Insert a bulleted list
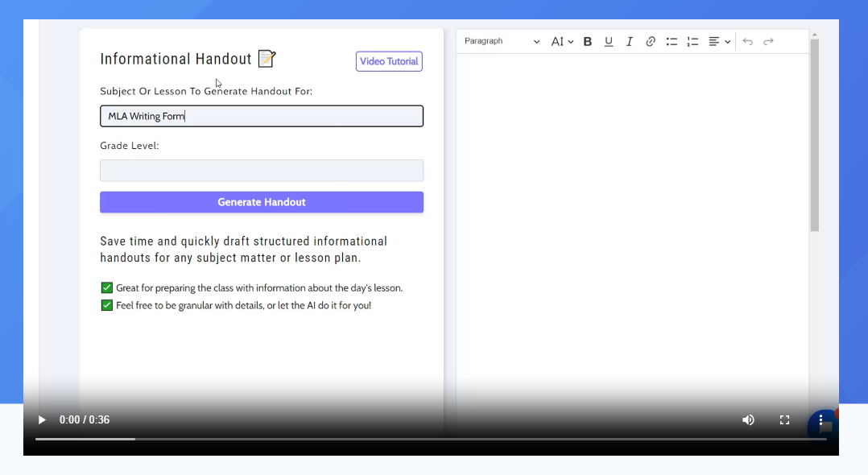The height and width of the screenshot is (475, 868). point(672,42)
